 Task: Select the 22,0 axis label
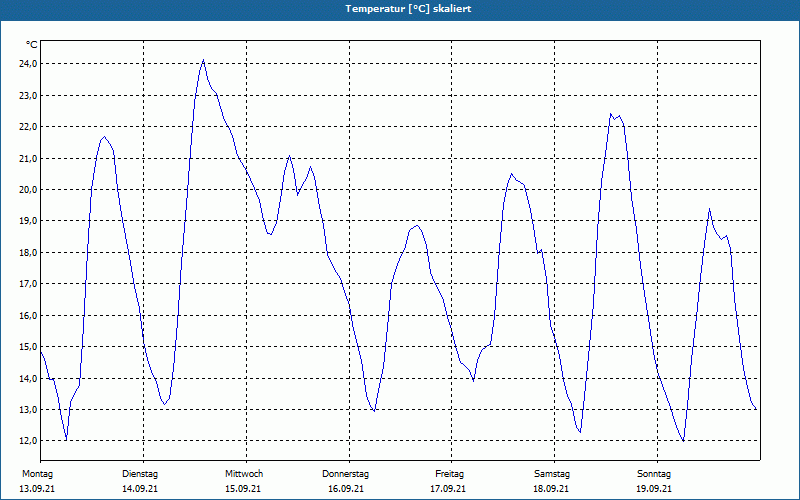point(28,127)
